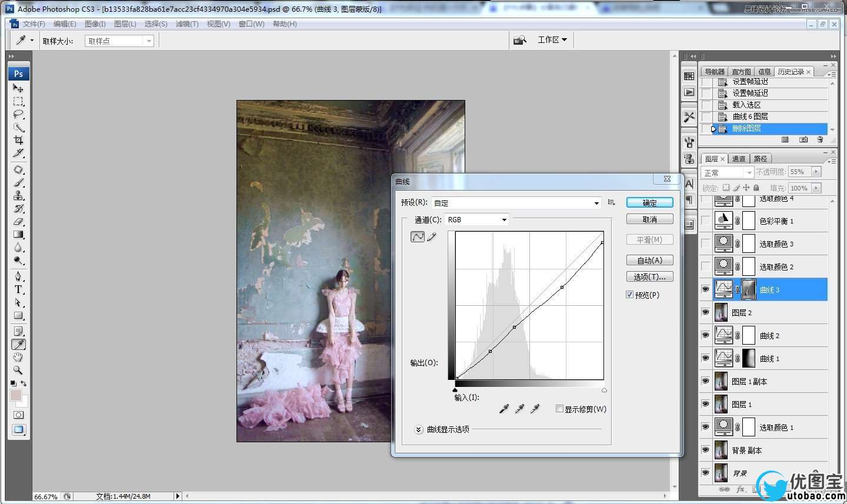Select the Gradient tool
Viewport: 847px width, 504px height.
(x=18, y=234)
